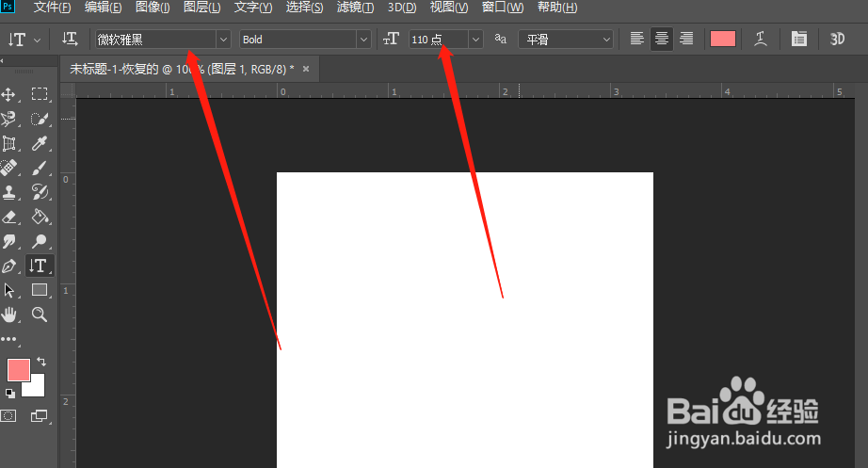Screen dimensions: 868x468
Task: Close the 未标题-1-恢复的 document tab
Action: (x=306, y=70)
